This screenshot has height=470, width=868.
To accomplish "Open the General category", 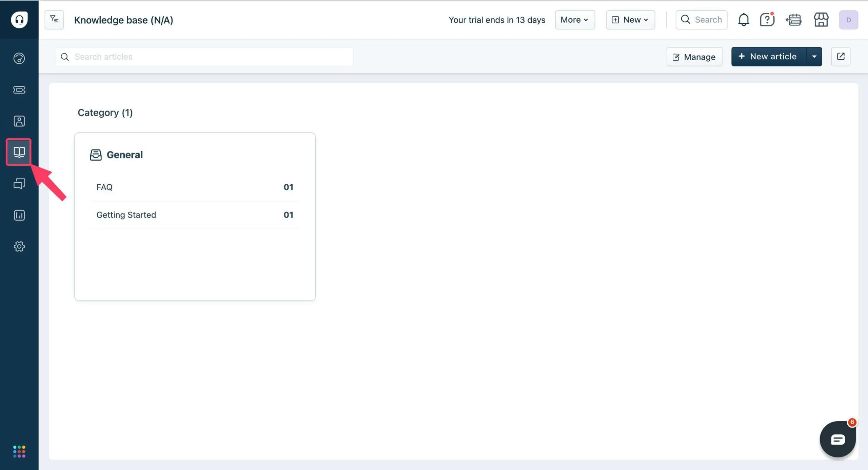I will coord(124,155).
